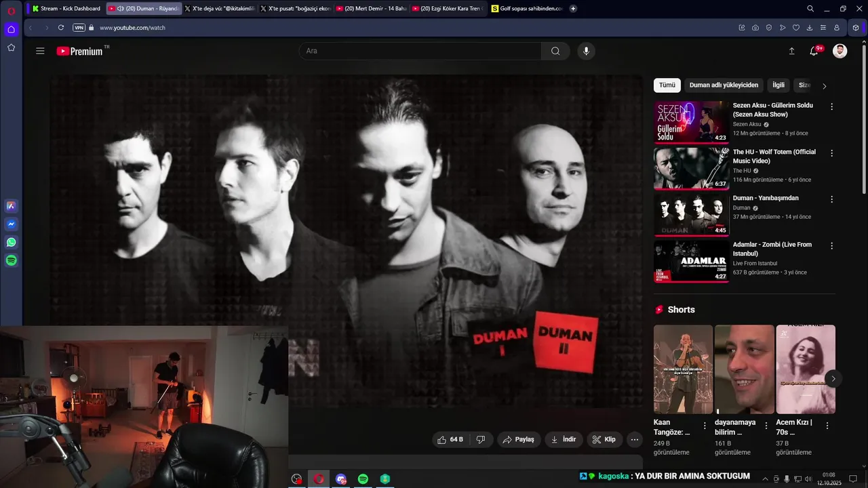
Task: Switch to Mert Demir browser tab
Action: point(371,9)
